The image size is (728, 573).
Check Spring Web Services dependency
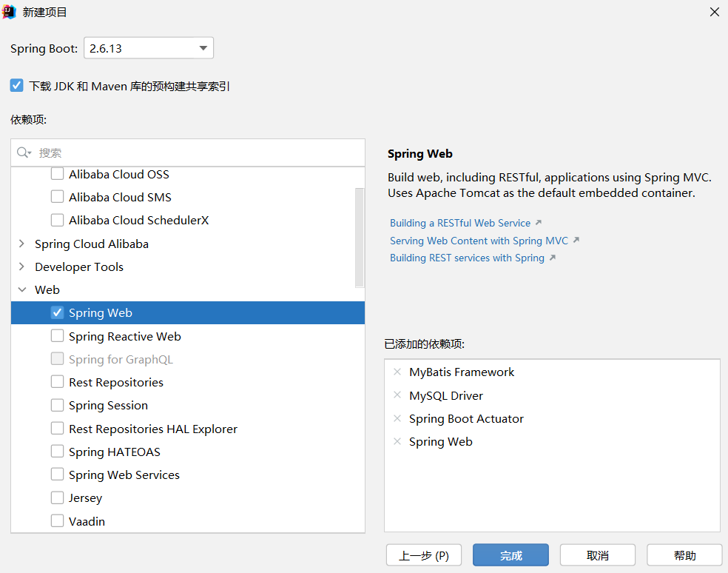57,475
